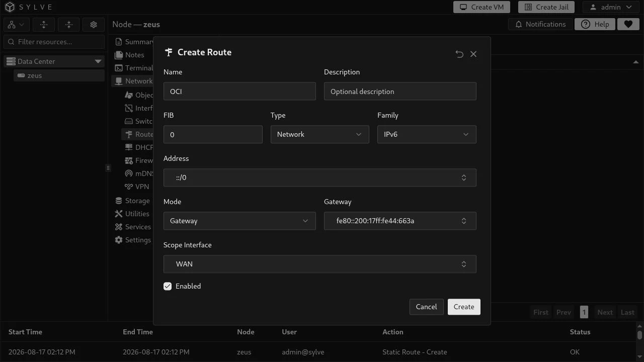The width and height of the screenshot is (644, 362).
Task: Click the mDNS broadcast icon
Action: [128, 173]
